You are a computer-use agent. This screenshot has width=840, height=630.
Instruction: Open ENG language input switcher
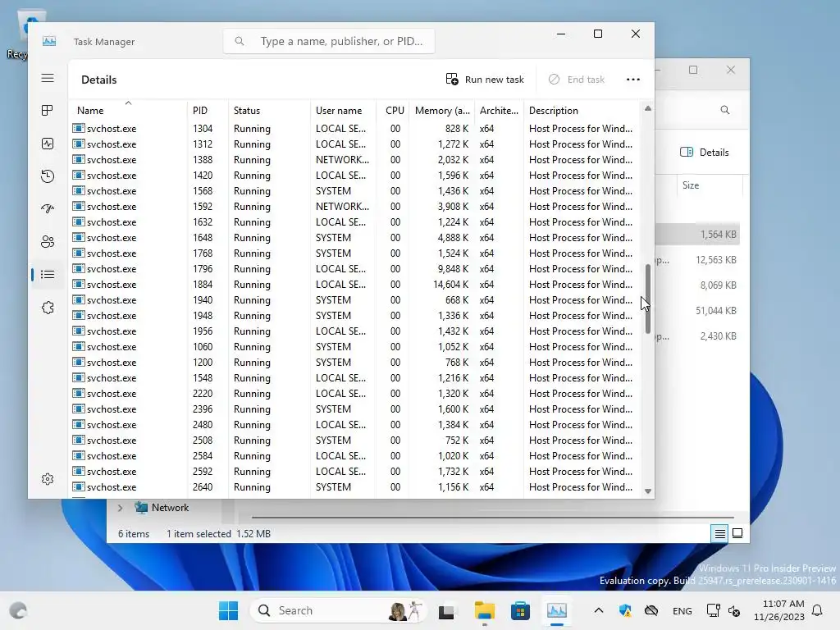(682, 610)
